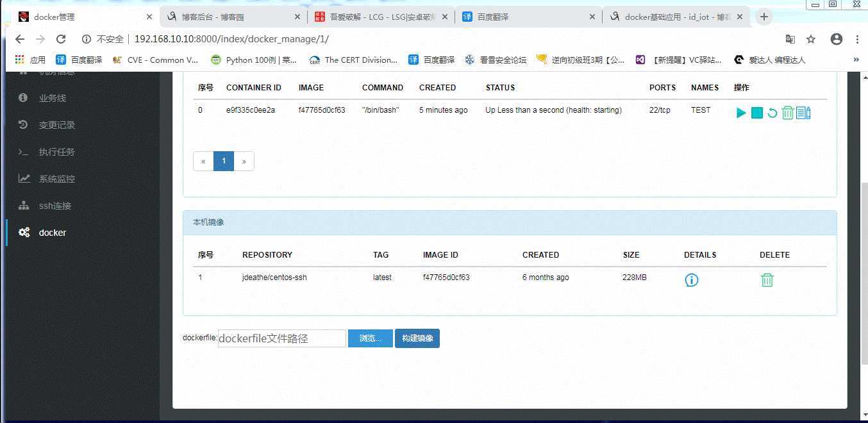Click the 执行任务 terminal prompt icon
This screenshot has width=868, height=423.
click(24, 152)
